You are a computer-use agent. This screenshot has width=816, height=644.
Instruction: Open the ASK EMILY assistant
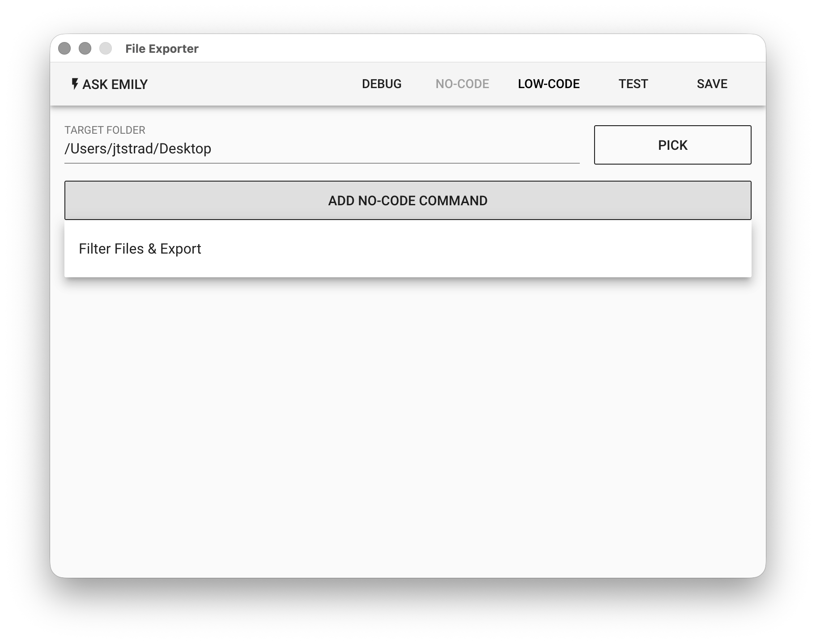click(x=110, y=84)
